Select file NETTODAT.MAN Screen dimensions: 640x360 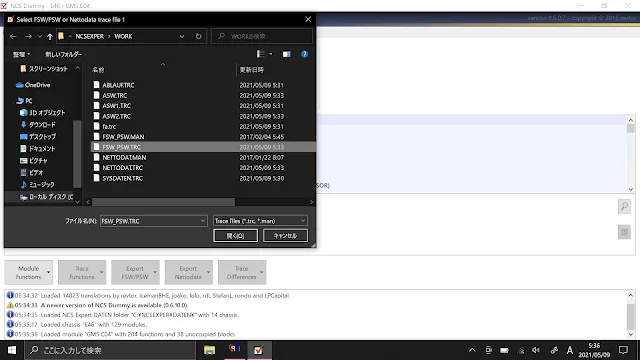[124, 157]
